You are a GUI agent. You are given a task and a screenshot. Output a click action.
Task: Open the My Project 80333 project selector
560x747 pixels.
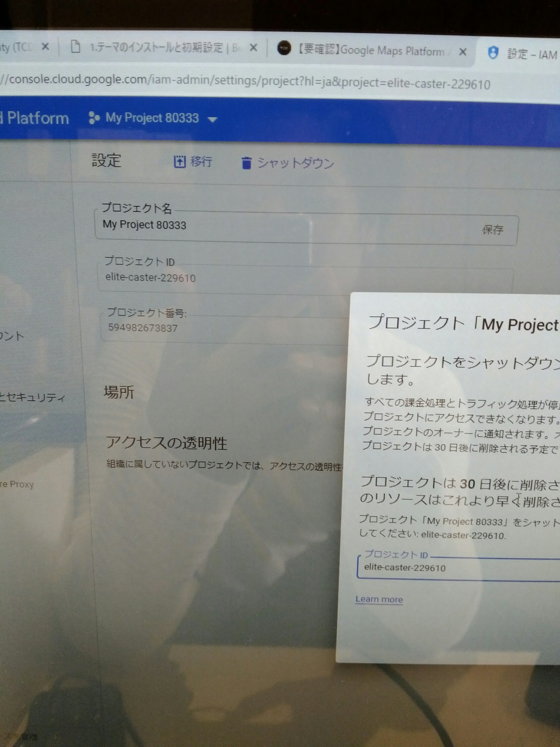tap(153, 118)
